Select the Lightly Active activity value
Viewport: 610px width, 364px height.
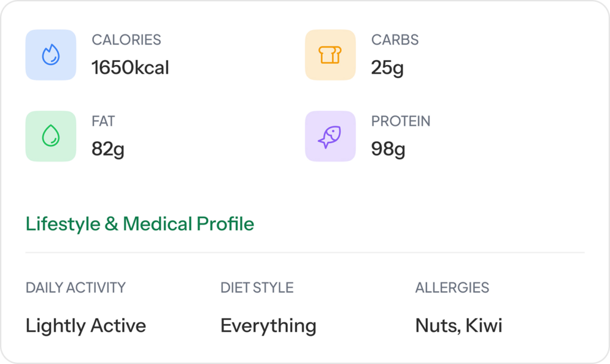pos(86,326)
